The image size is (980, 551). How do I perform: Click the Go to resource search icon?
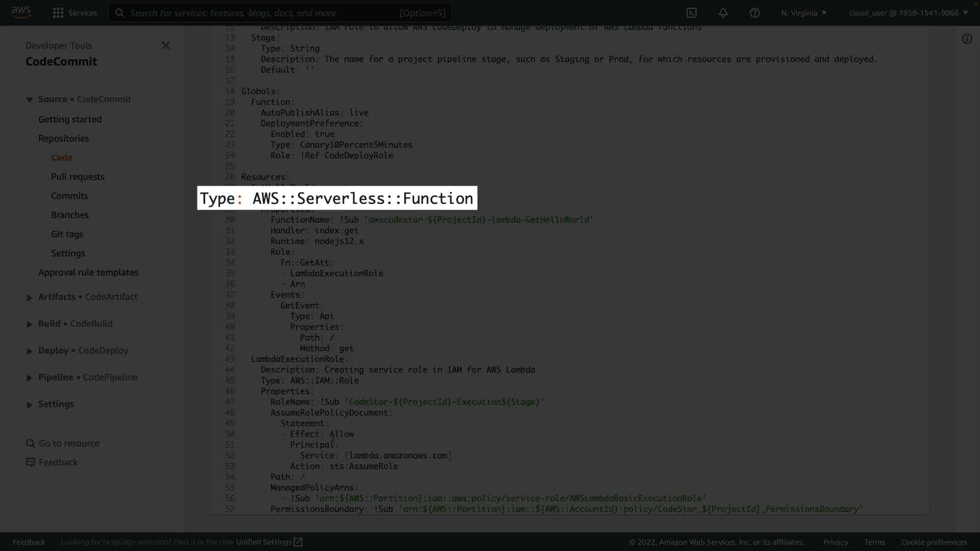pos(31,443)
